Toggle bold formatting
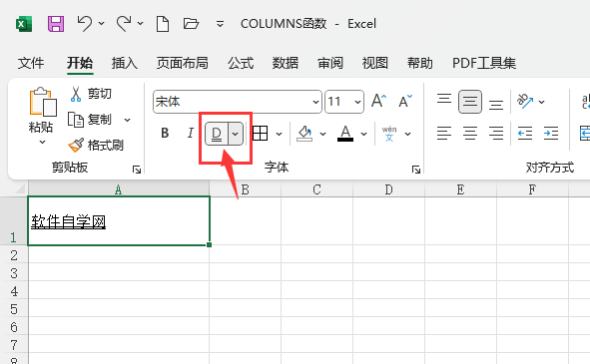The height and width of the screenshot is (364, 590). (165, 133)
